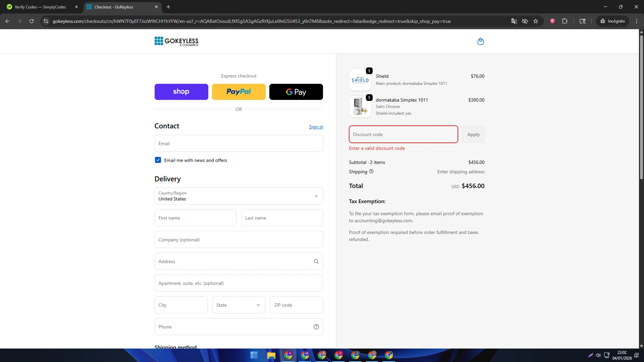Click the translate page icon
The height and width of the screenshot is (362, 644).
tap(514, 21)
